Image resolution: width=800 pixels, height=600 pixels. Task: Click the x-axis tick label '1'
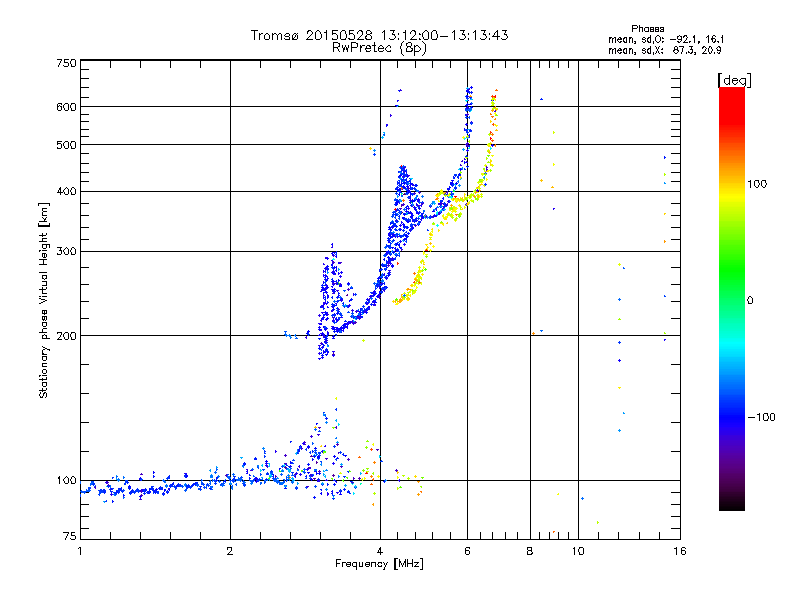80,551
